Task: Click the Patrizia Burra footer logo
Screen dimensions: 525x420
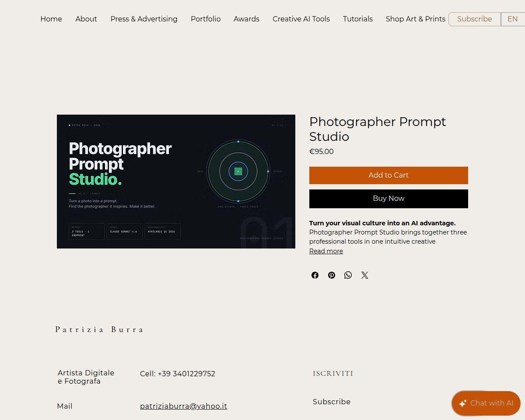Action: point(99,329)
